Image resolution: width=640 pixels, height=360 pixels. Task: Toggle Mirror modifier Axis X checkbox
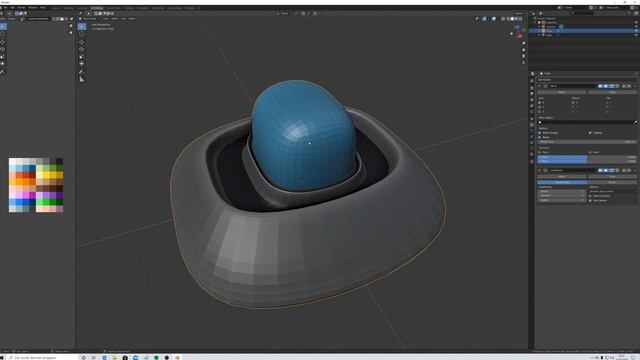[539, 102]
